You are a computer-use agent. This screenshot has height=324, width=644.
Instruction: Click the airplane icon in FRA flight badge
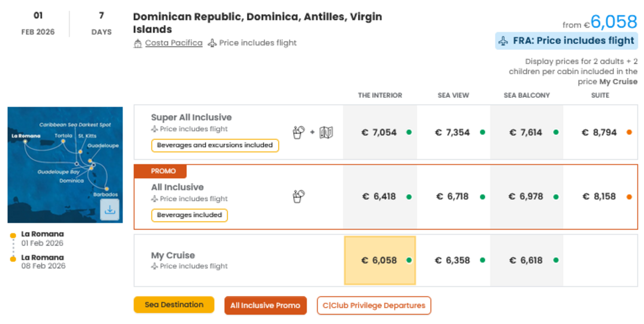[503, 41]
